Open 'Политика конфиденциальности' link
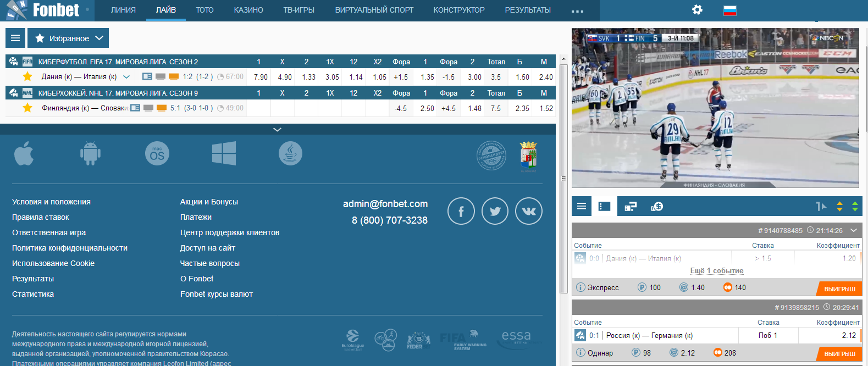This screenshot has width=868, height=366. point(70,248)
